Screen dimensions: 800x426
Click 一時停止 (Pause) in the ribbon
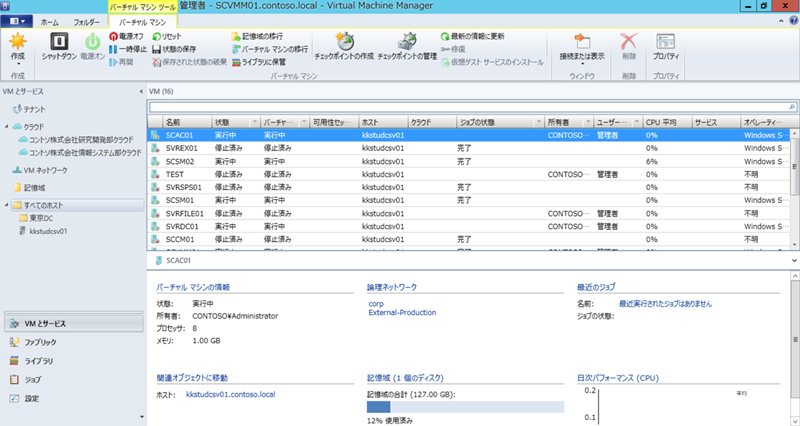click(x=128, y=49)
